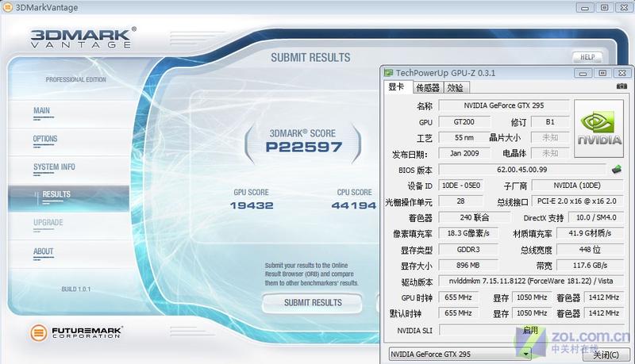Click the HELP button

click(x=587, y=57)
